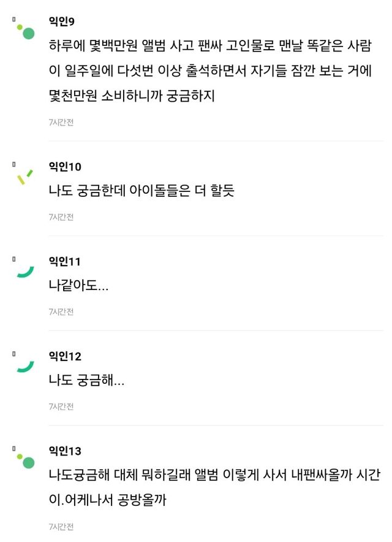The width and height of the screenshot is (392, 542).
Task: Select the 익인11 username
Action: tap(64, 262)
